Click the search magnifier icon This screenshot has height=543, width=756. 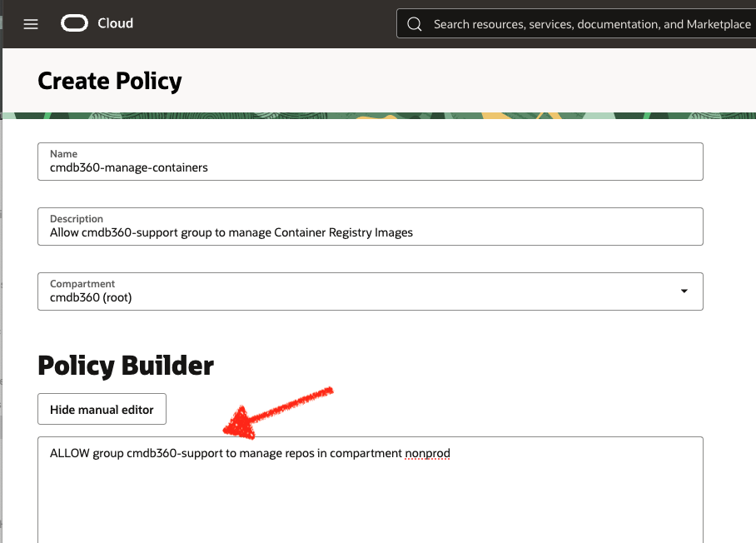(x=414, y=23)
